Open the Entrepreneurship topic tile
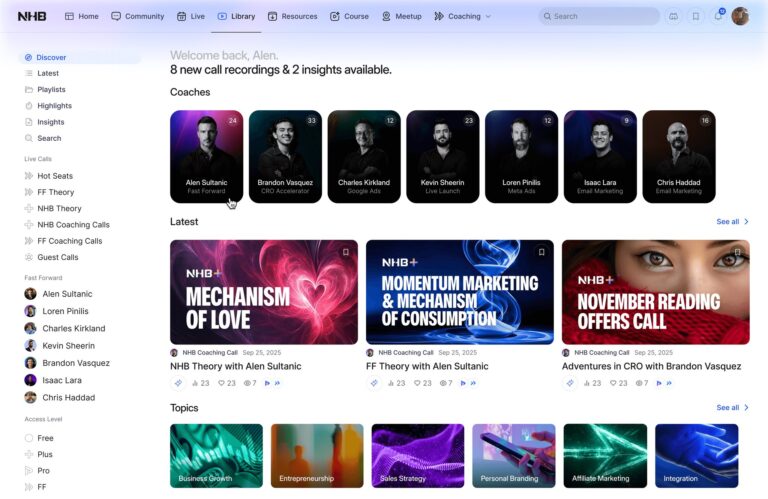 317,456
